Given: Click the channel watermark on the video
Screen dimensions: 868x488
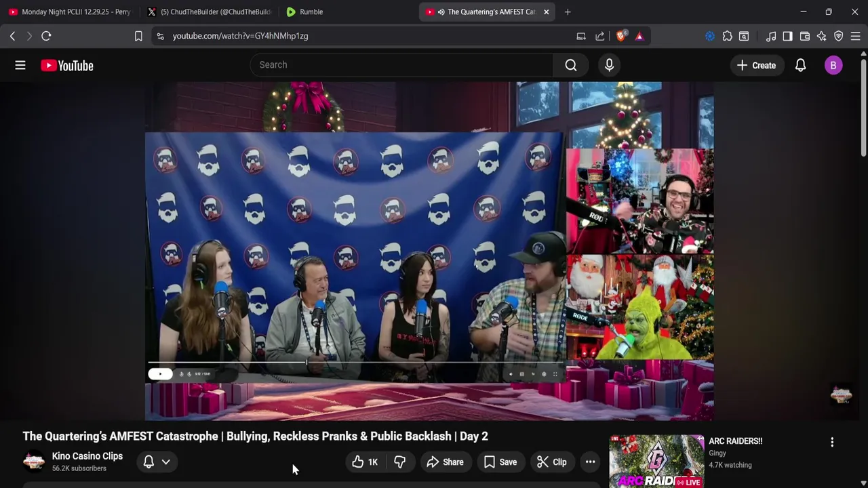Looking at the screenshot, I should click(x=841, y=394).
